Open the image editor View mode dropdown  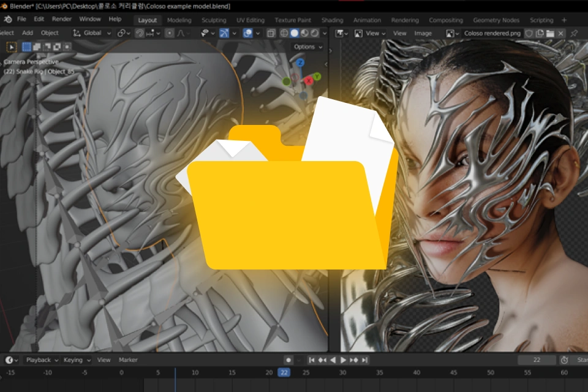click(x=369, y=34)
